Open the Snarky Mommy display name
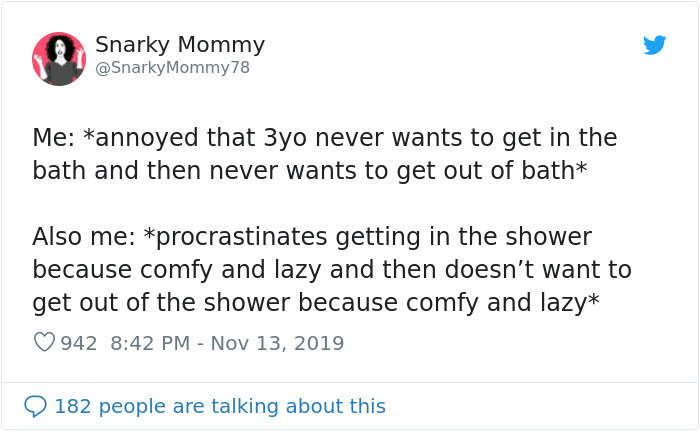This screenshot has width=700, height=431. point(180,45)
